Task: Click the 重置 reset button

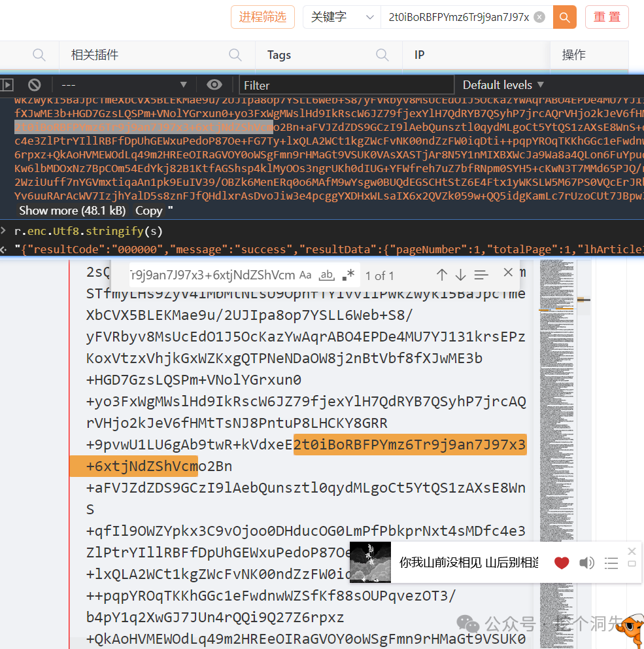Action: pos(607,17)
